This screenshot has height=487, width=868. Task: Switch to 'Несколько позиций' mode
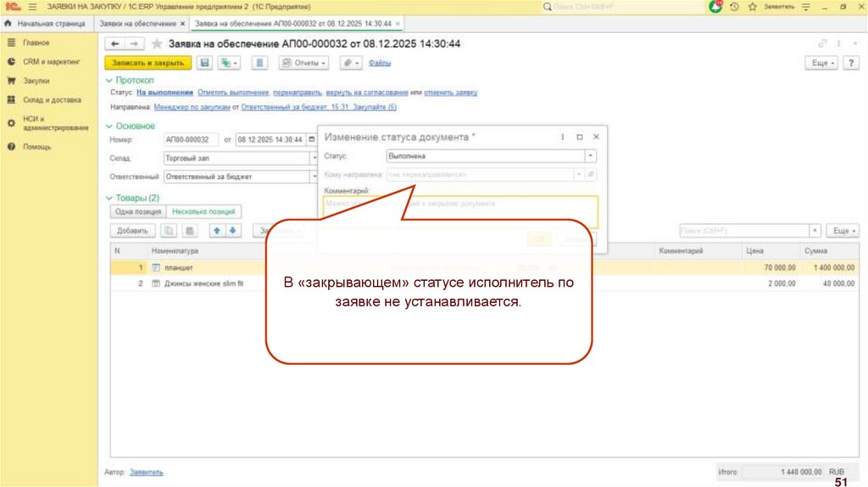point(203,211)
